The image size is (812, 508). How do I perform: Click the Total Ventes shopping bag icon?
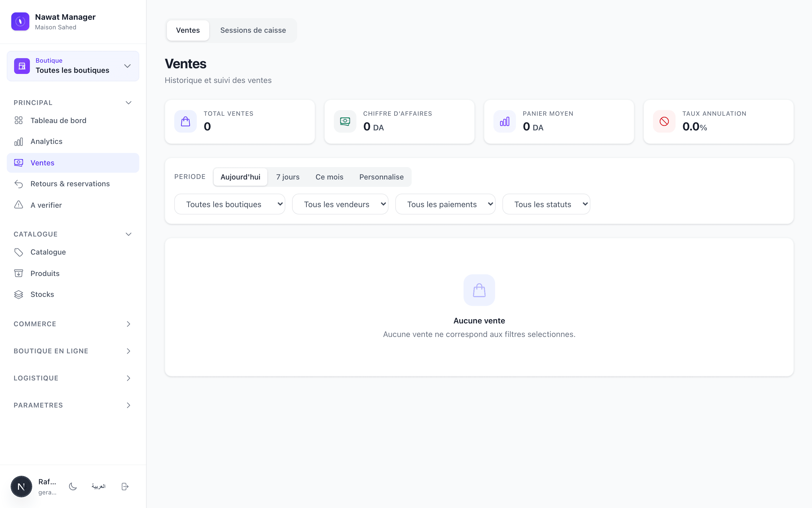point(186,121)
